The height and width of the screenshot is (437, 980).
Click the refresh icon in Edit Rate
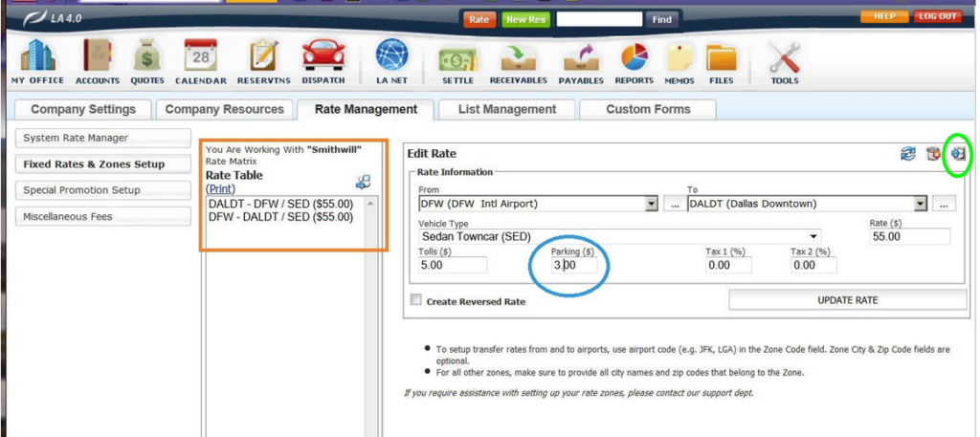[x=908, y=154]
